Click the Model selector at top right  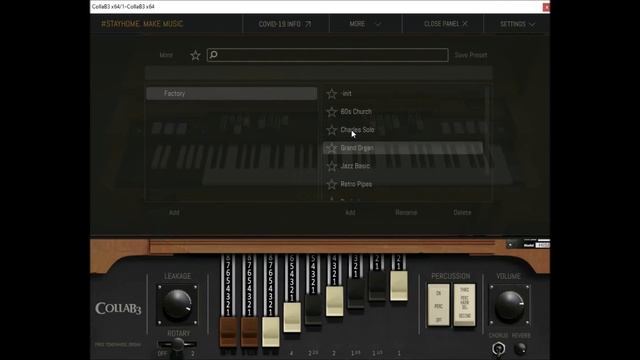click(528, 244)
